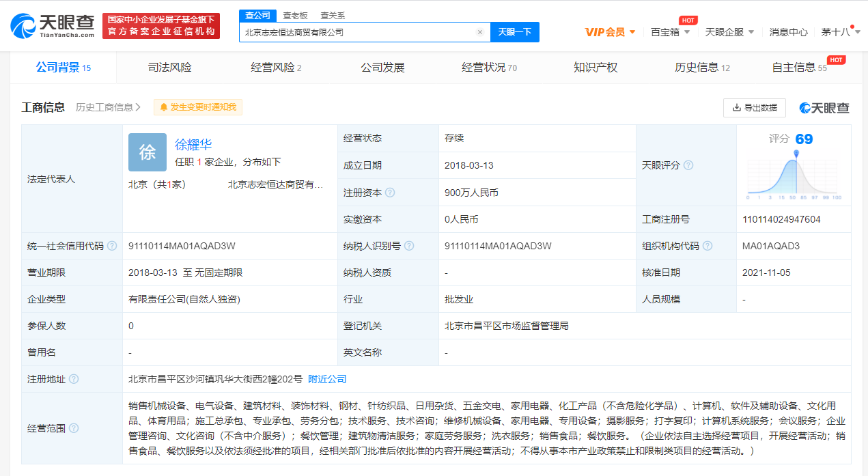Open 北京志宏恒达商贸有... company link

pos(276,184)
